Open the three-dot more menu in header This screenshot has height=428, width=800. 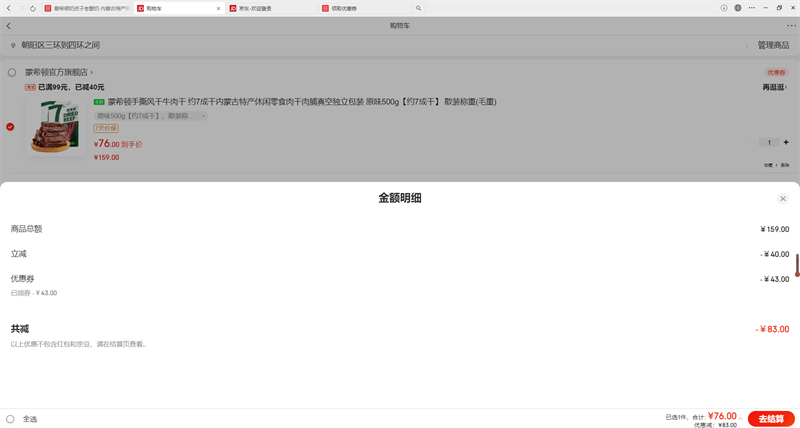tap(790, 26)
